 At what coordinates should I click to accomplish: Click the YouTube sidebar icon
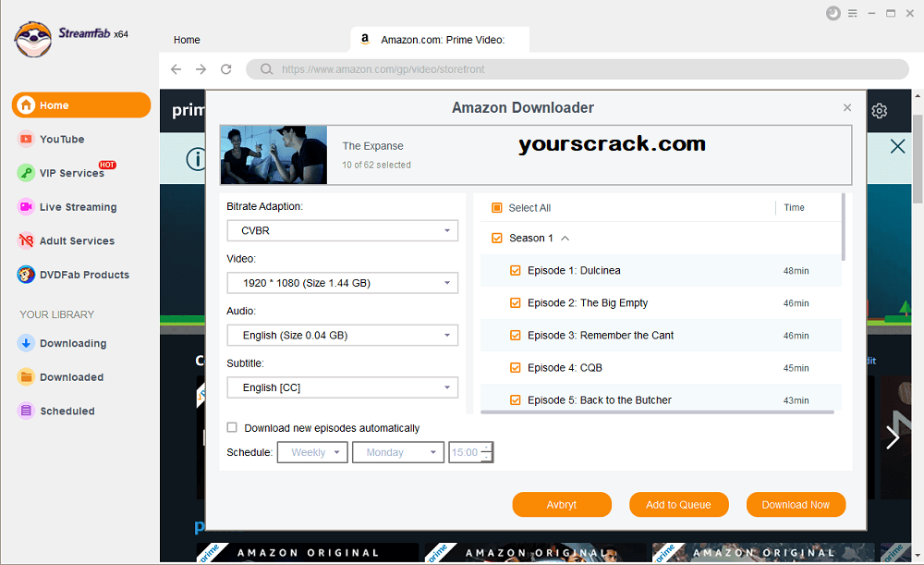pos(26,140)
